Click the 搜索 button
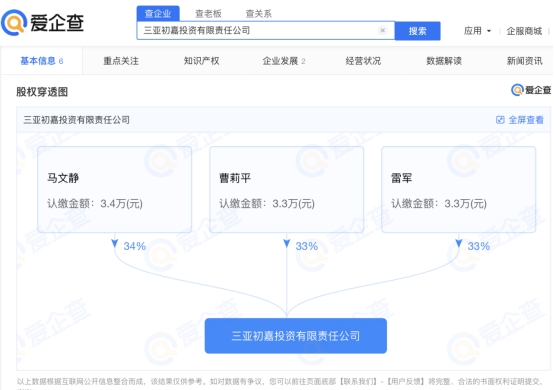The image size is (554, 390). click(417, 31)
